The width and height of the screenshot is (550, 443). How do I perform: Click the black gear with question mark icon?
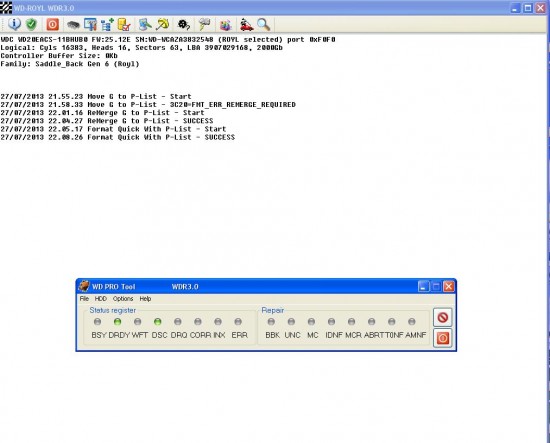(184, 25)
